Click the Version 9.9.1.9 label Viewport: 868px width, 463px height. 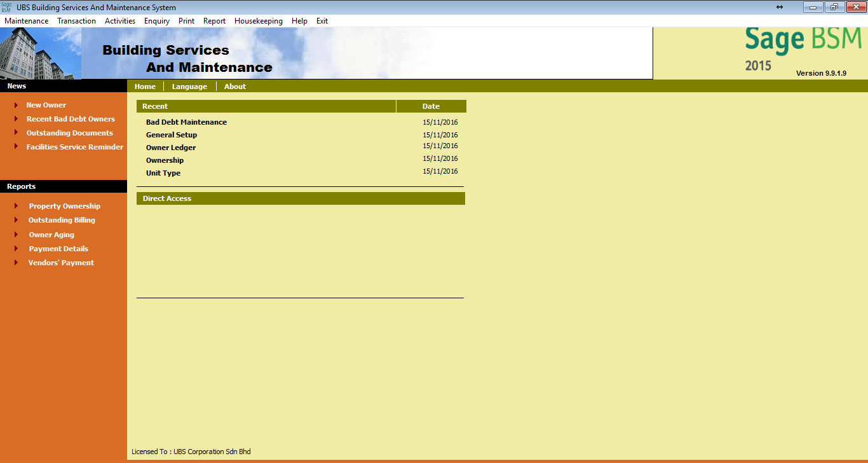(x=821, y=73)
